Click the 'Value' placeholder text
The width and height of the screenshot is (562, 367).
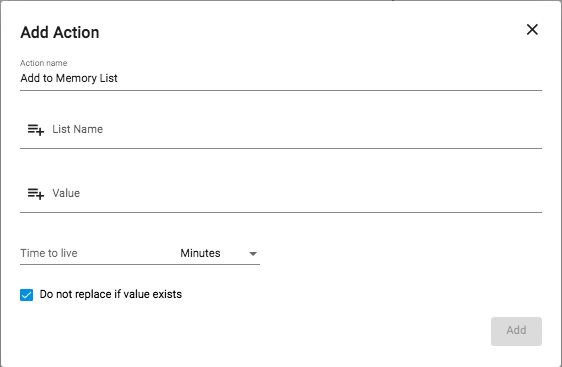[66, 193]
